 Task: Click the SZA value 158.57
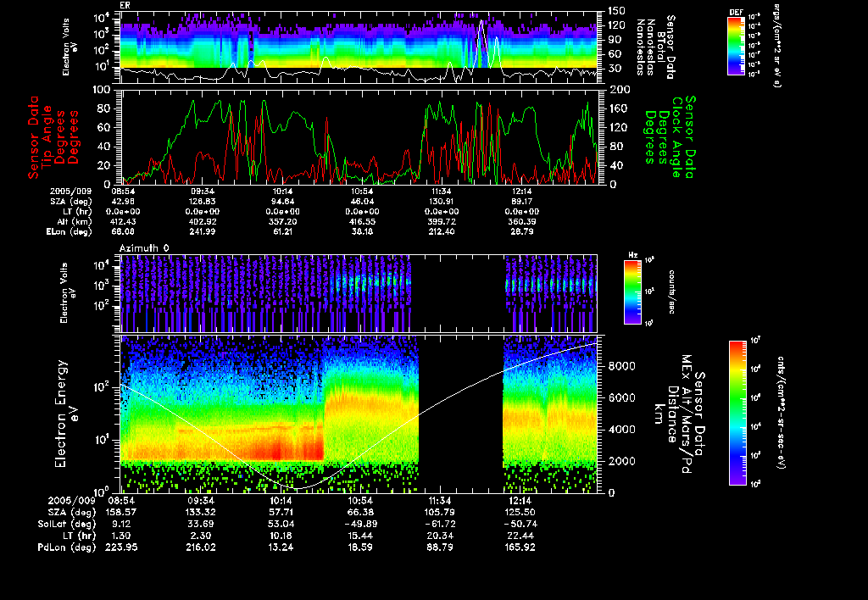point(120,513)
